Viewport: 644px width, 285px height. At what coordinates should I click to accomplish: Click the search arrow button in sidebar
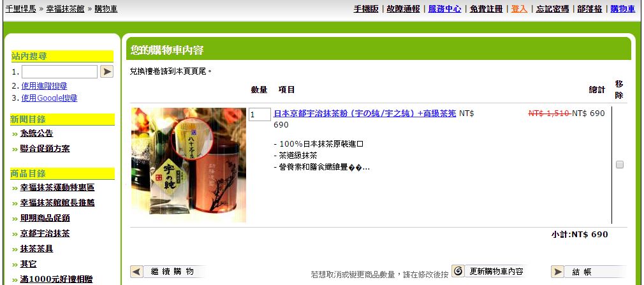(x=106, y=71)
